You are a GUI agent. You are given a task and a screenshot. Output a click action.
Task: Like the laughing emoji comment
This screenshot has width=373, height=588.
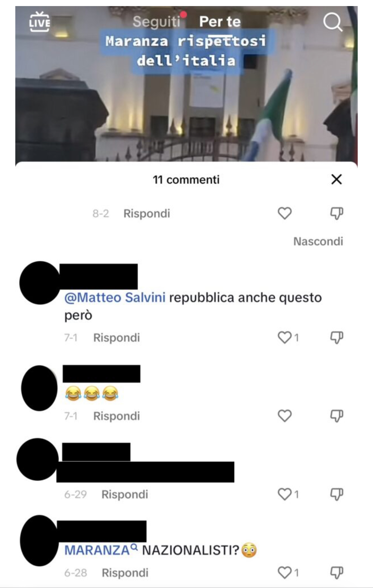[285, 416]
